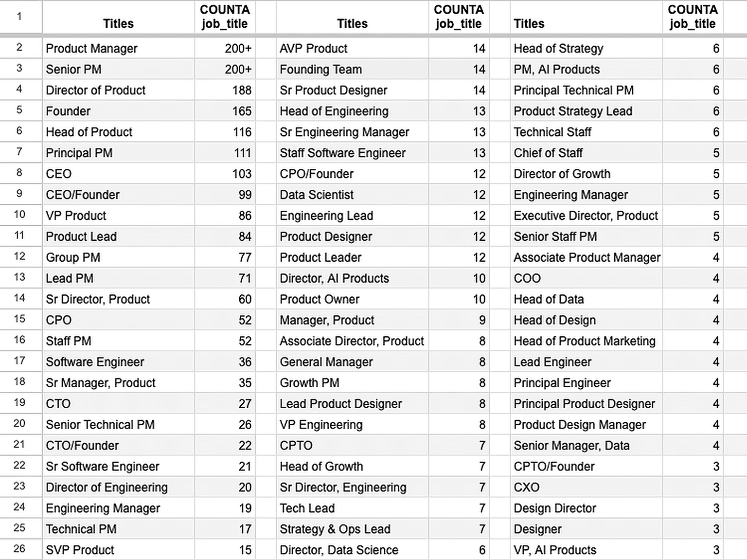Click row header number 14
The image size is (747, 560).
19,298
